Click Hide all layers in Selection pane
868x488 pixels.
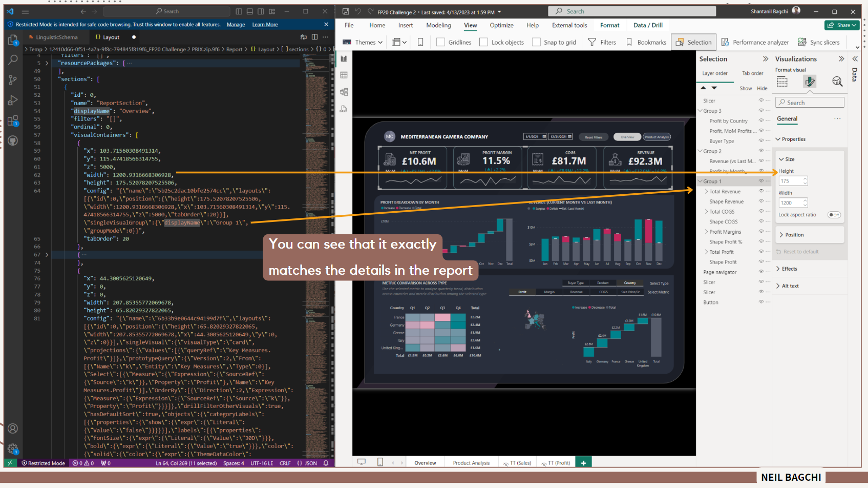(762, 88)
